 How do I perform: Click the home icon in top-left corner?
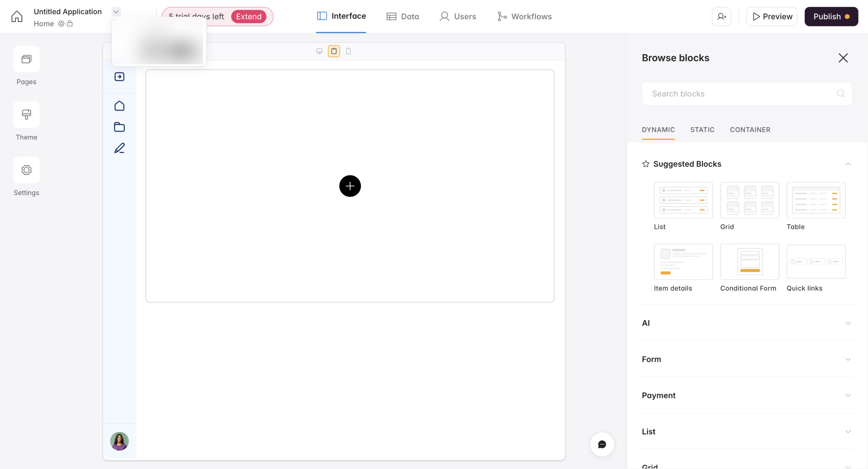[17, 16]
